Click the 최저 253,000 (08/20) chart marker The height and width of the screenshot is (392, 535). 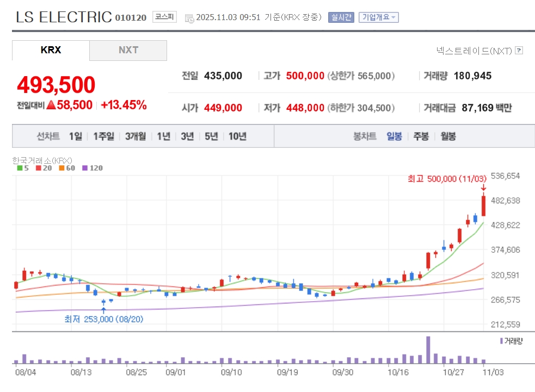click(x=104, y=319)
